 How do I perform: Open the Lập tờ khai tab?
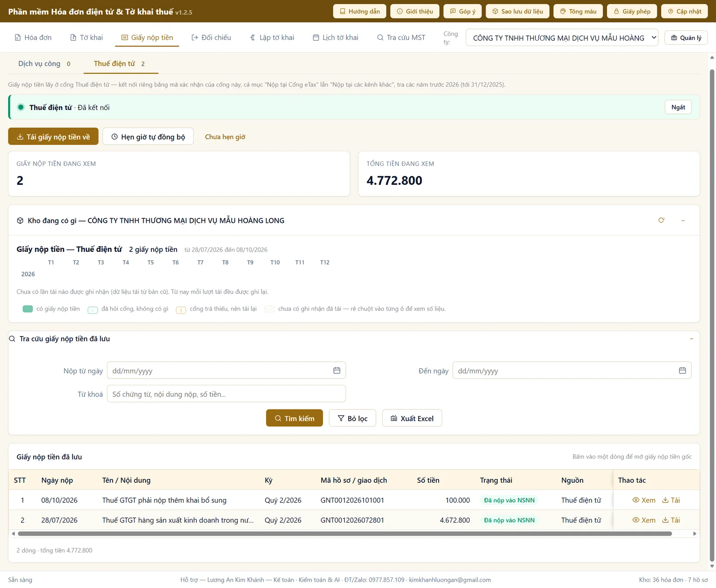(272, 38)
